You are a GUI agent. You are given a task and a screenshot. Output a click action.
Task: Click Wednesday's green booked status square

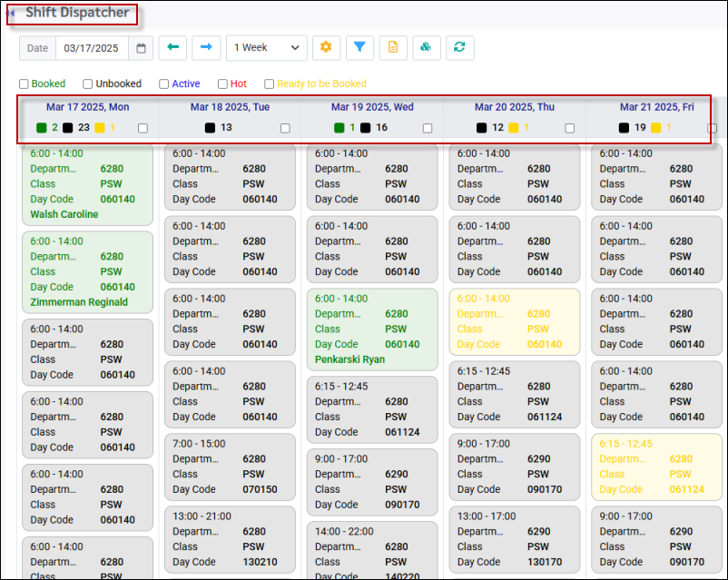click(339, 128)
